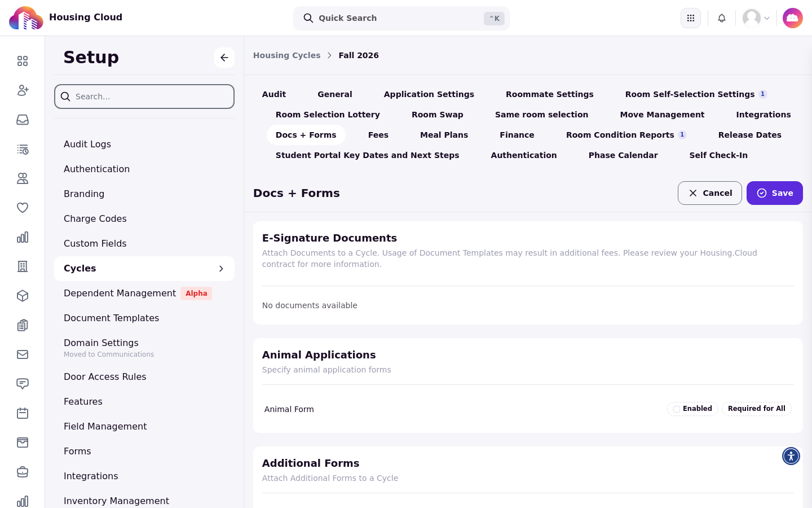
Task: Switch to the Audit tab
Action: [x=274, y=94]
